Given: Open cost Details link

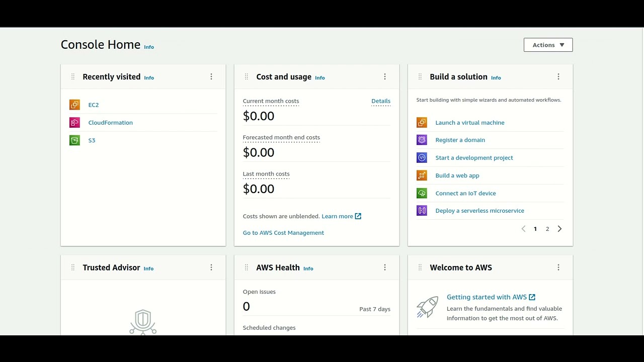Looking at the screenshot, I should pos(381,101).
